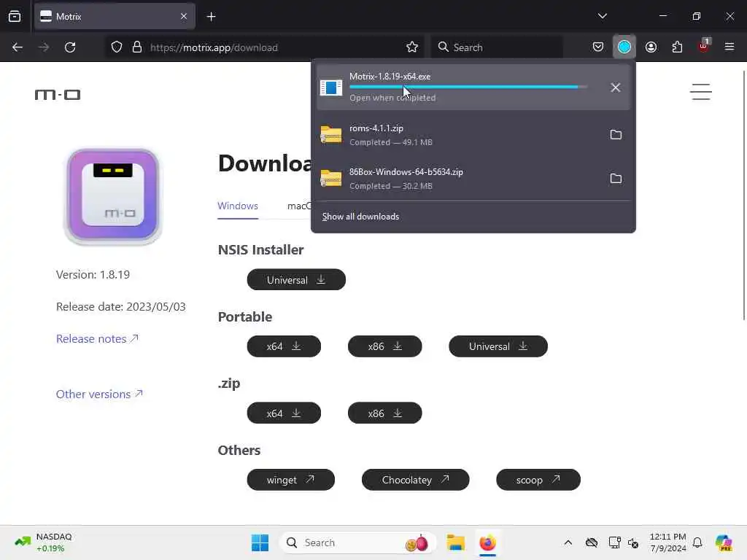Viewport: 747px width, 560px height.
Task: Open containing folder for 86Box-Windows-64-b5634.zip
Action: (x=616, y=179)
